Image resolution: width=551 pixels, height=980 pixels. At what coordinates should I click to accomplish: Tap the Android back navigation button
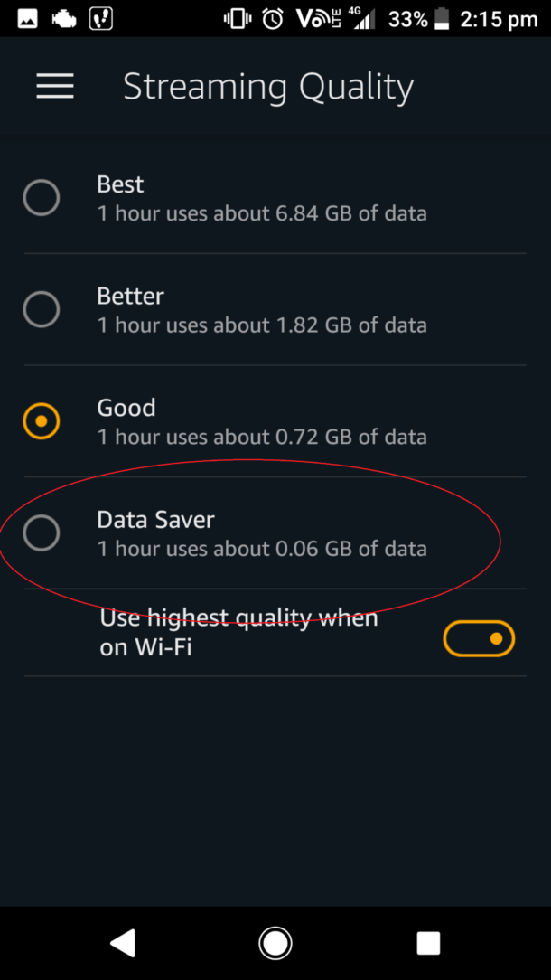(x=122, y=943)
